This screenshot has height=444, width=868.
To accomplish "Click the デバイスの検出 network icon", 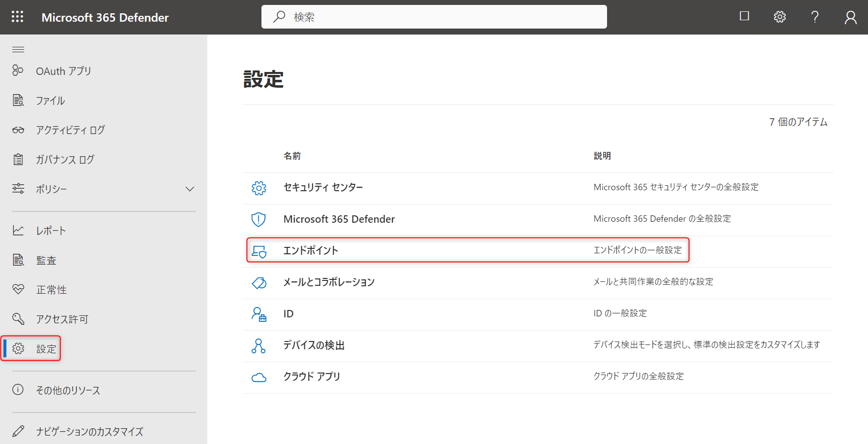I will tap(258, 345).
